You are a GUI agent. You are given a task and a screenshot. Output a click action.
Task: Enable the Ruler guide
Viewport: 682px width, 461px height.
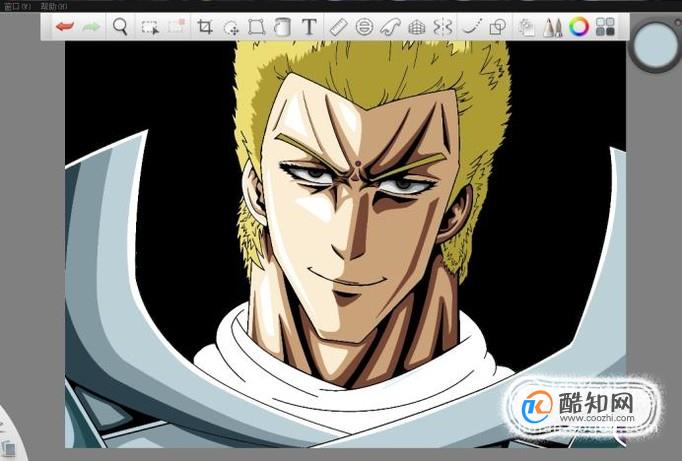coord(338,27)
